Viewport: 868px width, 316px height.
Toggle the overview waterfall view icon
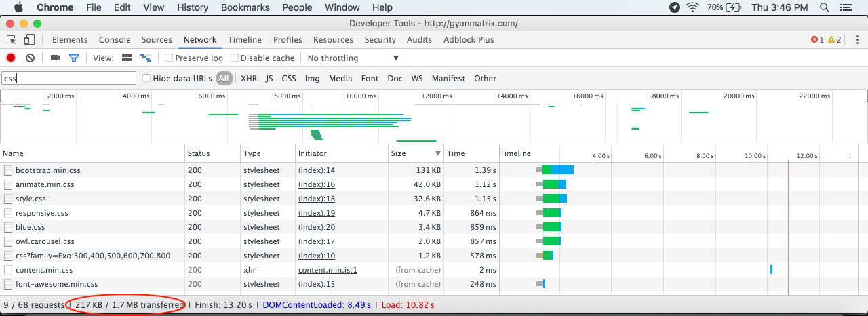click(145, 58)
